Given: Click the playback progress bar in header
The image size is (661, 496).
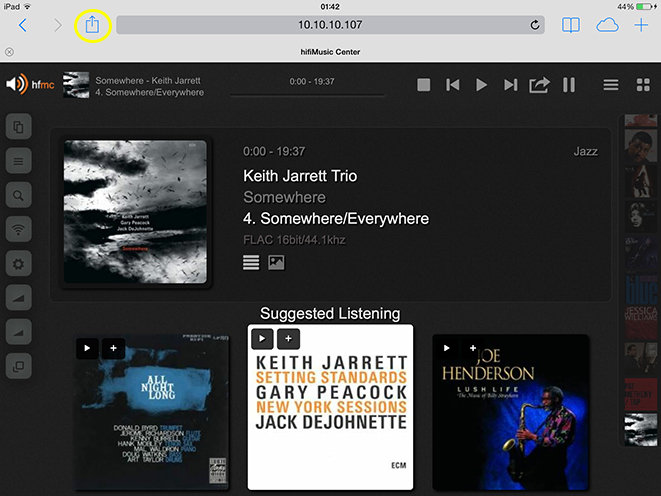Looking at the screenshot, I should [307, 95].
